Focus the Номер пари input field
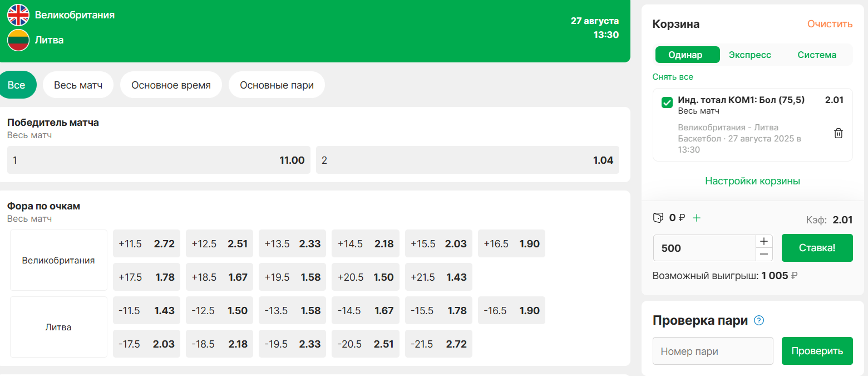Viewport: 868px width, 376px height. coord(713,351)
